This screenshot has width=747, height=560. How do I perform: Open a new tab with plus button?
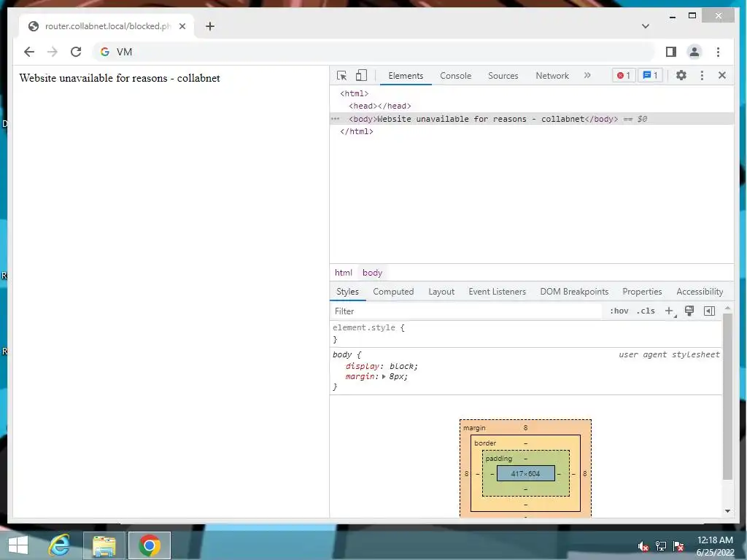point(209,26)
